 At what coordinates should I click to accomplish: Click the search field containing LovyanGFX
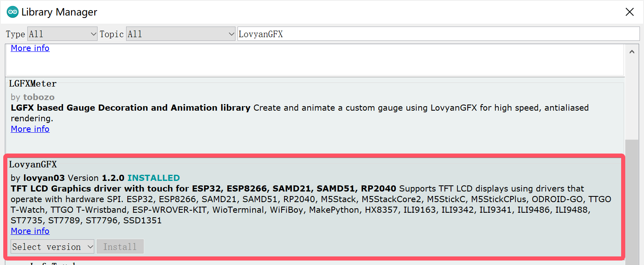[438, 34]
